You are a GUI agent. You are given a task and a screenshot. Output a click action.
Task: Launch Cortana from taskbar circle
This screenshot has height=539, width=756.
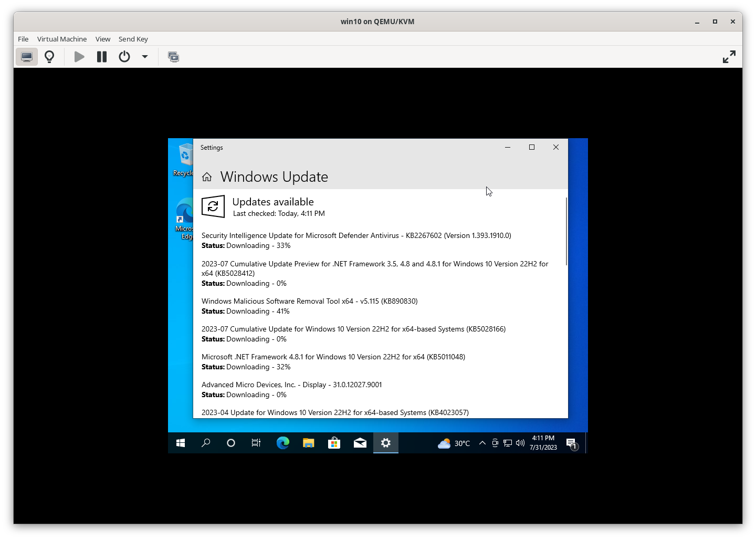pos(231,443)
